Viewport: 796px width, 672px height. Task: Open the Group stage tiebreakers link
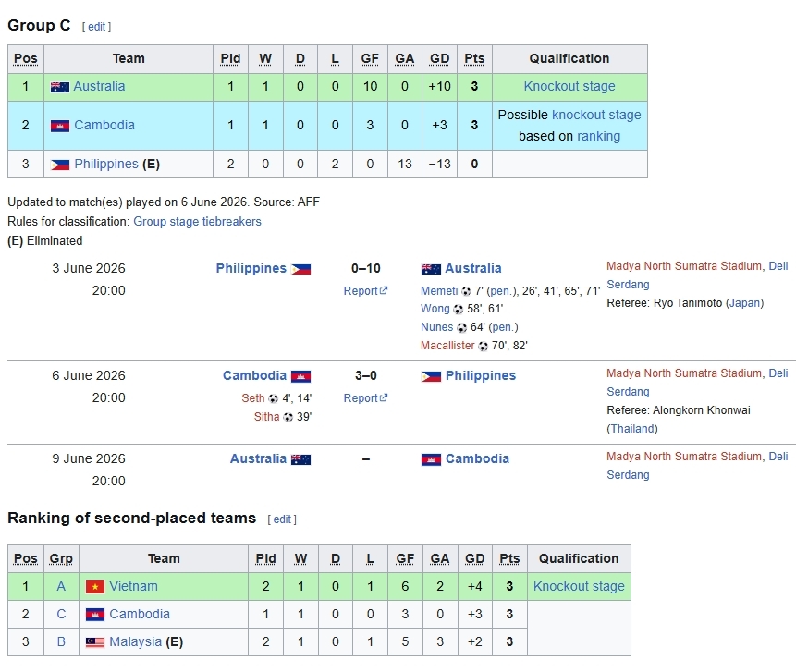pyautogui.click(x=197, y=222)
